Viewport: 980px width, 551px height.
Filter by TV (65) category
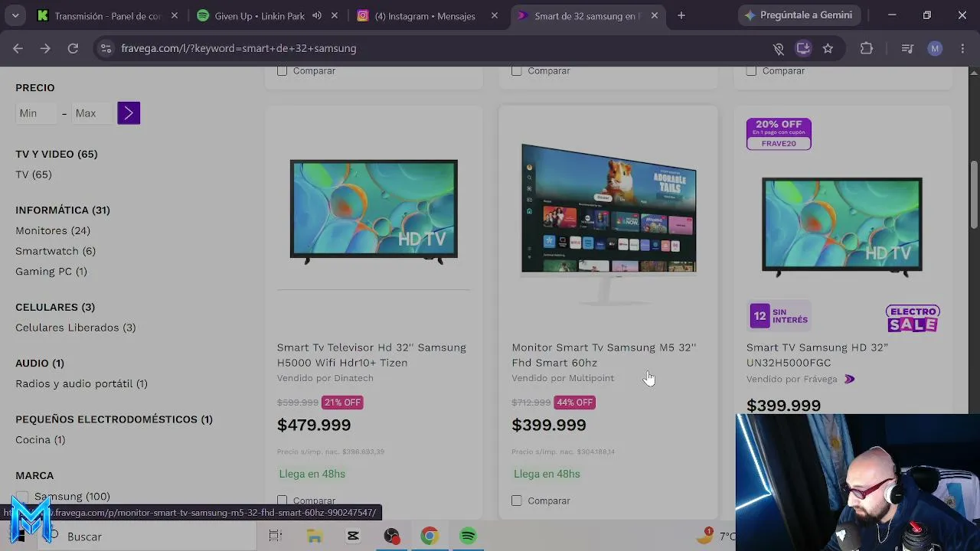tap(34, 174)
